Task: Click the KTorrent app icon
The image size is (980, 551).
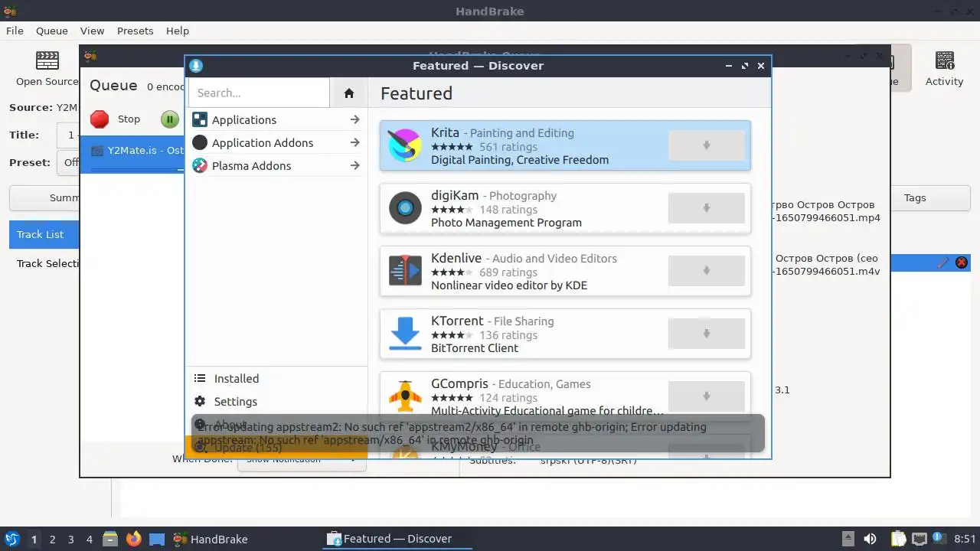Action: (405, 334)
